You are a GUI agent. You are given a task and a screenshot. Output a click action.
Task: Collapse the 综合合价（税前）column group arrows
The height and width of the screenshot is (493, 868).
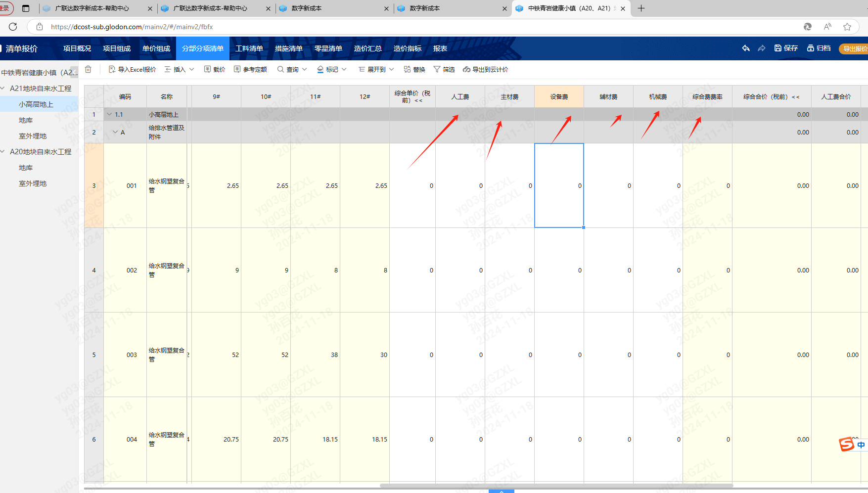point(796,97)
